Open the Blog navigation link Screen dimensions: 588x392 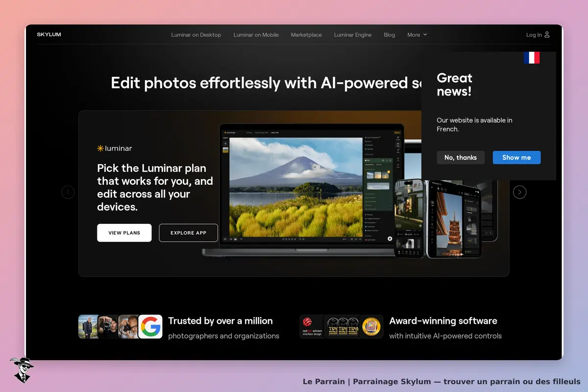[x=390, y=35]
